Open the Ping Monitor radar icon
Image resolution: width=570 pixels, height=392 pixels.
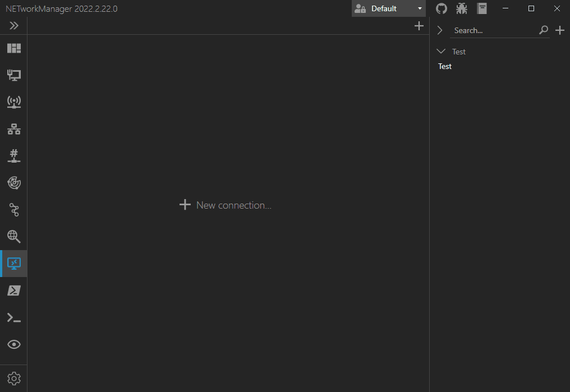[14, 183]
